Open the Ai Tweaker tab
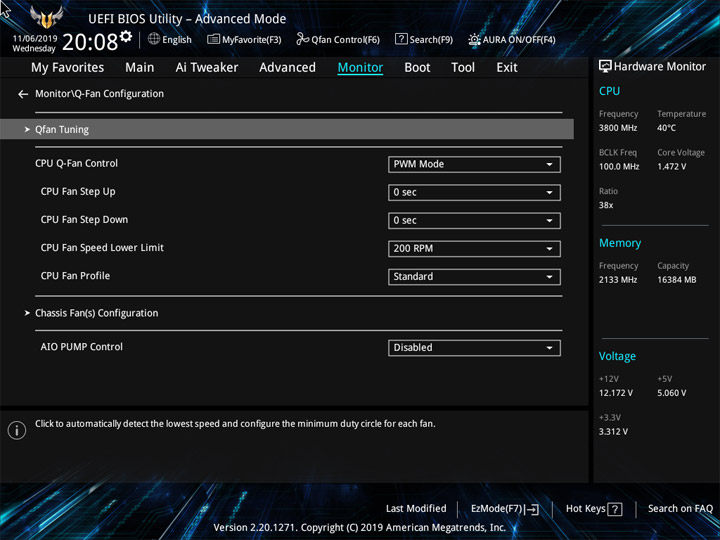This screenshot has height=540, width=720. [x=207, y=68]
